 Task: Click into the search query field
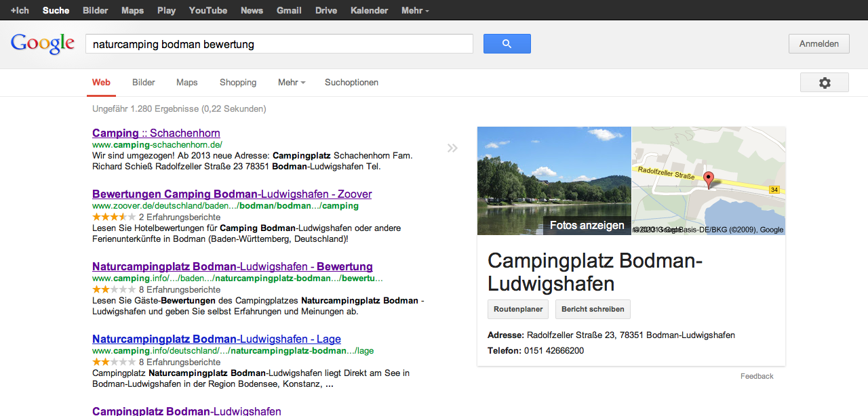(279, 44)
